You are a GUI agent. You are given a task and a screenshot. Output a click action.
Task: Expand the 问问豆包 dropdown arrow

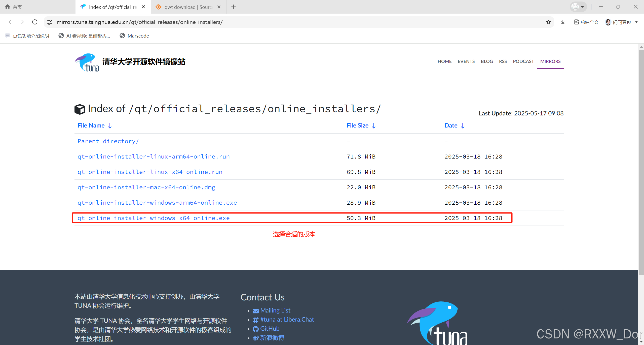[636, 22]
